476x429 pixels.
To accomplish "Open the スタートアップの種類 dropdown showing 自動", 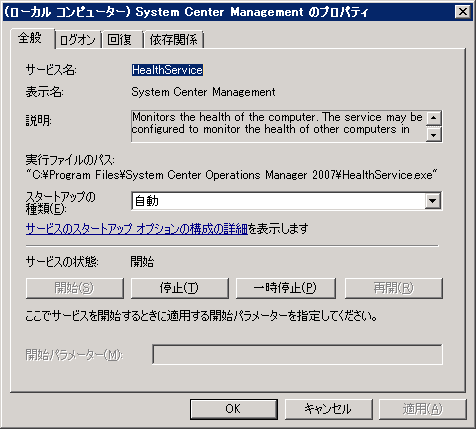I will [287, 201].
